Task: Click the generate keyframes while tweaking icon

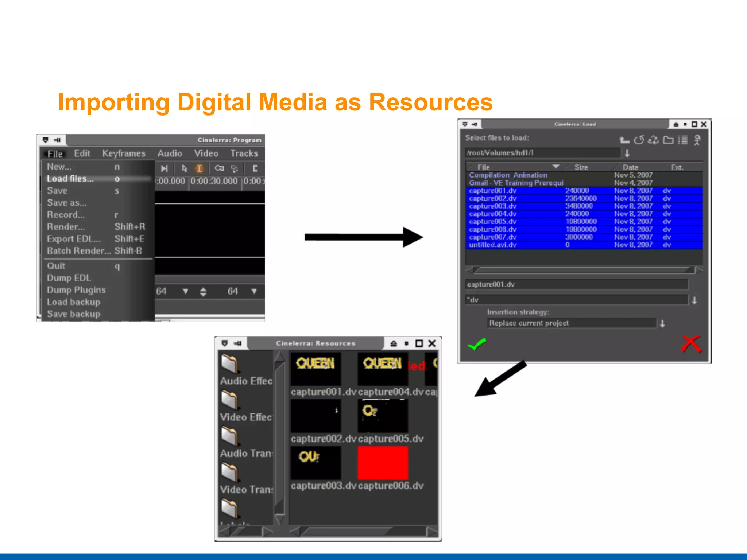Action: tap(219, 168)
